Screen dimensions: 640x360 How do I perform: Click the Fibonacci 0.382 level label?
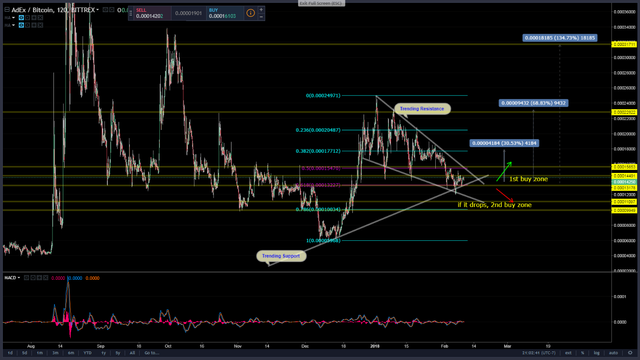pyautogui.click(x=318, y=151)
